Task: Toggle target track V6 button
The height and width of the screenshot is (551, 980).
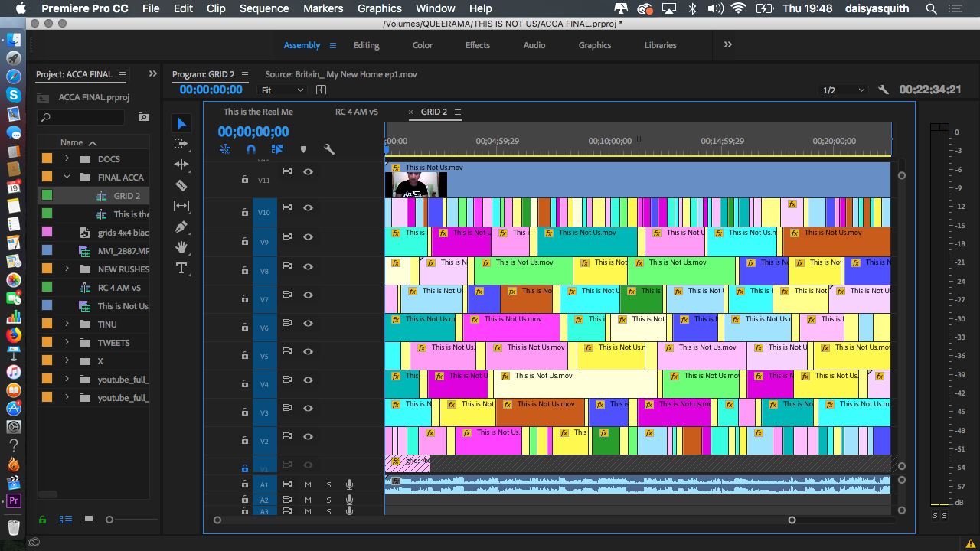Action: (x=264, y=328)
